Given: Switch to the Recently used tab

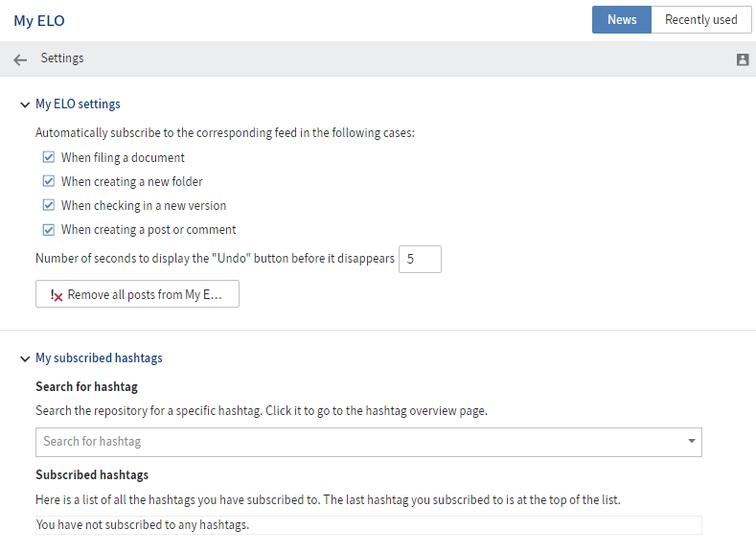Looking at the screenshot, I should (x=701, y=20).
